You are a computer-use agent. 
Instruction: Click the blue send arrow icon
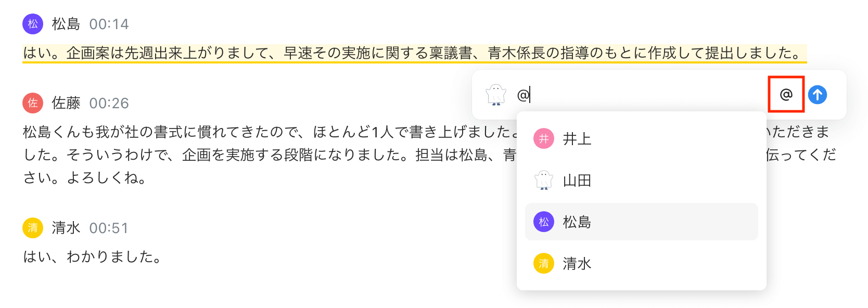coord(818,95)
